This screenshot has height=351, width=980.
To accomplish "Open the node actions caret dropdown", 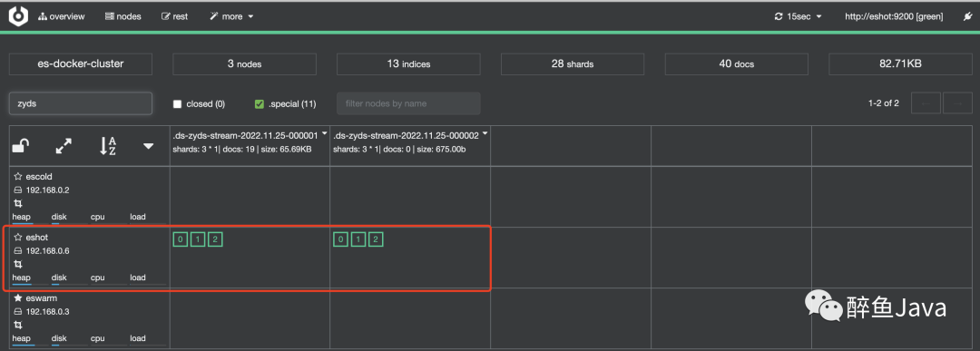I will tap(148, 147).
